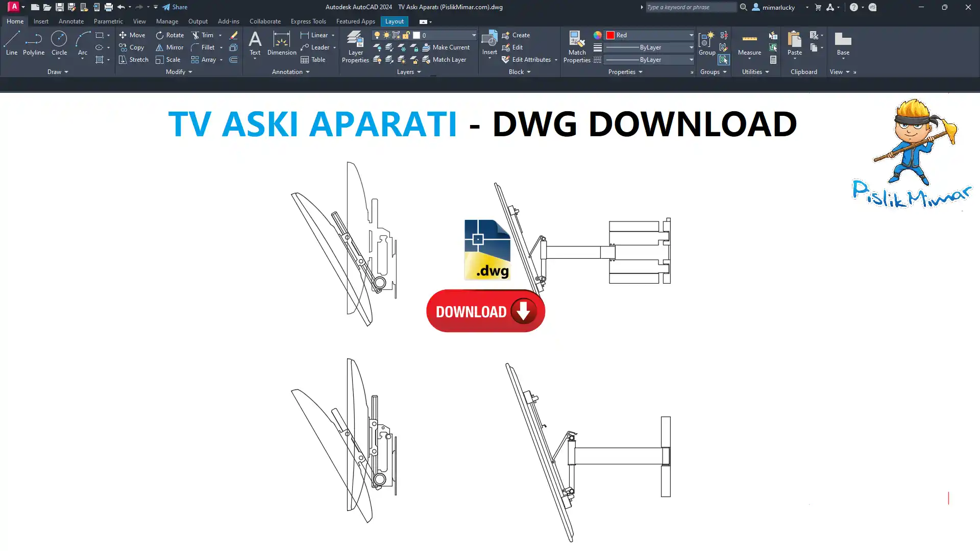Click Make Current layer button
This screenshot has width=980, height=551.
pos(446,47)
